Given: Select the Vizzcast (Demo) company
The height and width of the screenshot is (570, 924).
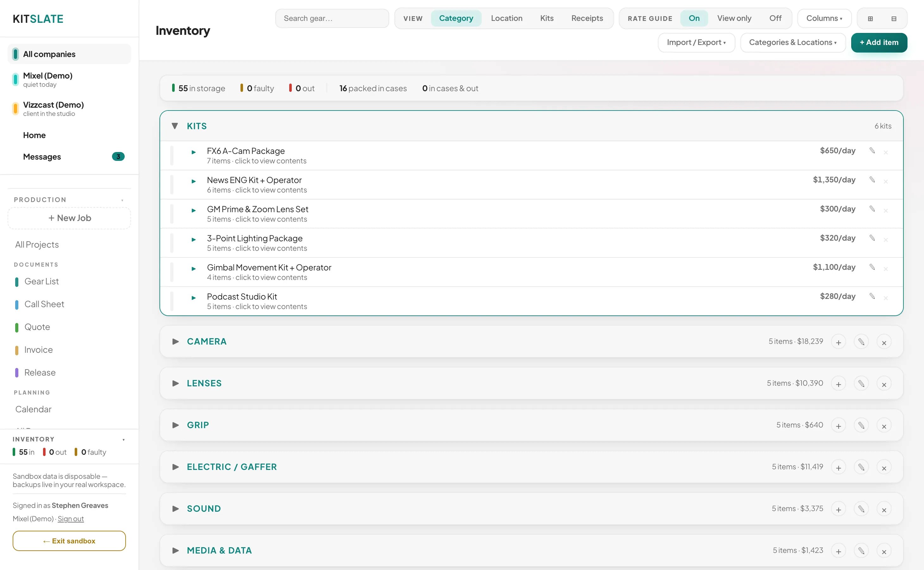Looking at the screenshot, I should pos(69,109).
